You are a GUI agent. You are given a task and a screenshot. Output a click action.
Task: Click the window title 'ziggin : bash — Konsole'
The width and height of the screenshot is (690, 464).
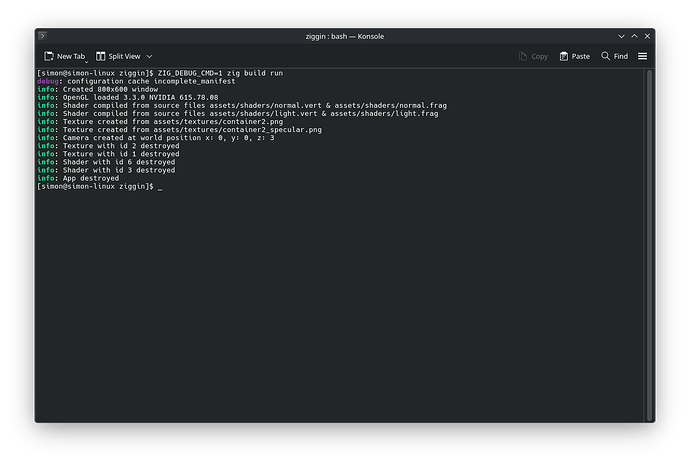point(345,36)
